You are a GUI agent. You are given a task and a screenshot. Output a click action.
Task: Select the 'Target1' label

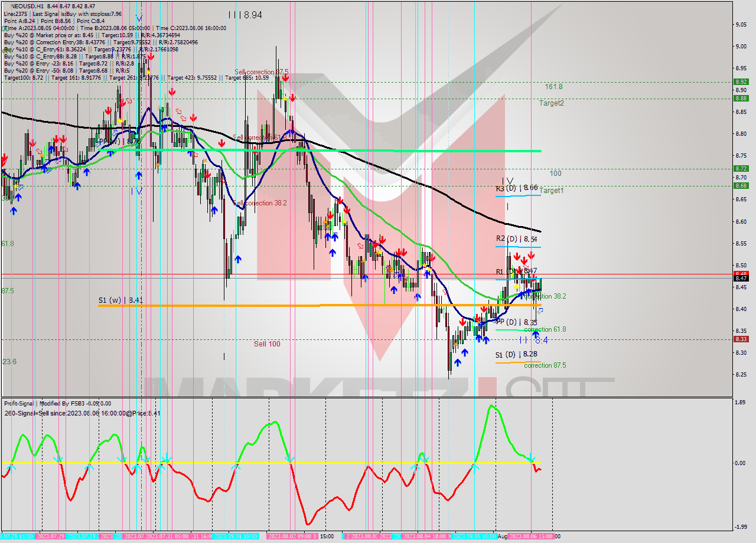tap(552, 190)
